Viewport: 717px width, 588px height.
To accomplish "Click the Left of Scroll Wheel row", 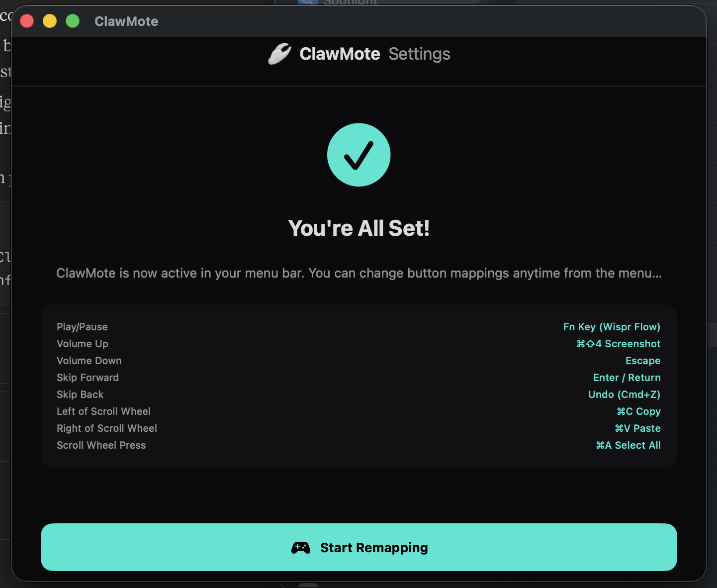I will pos(103,411).
